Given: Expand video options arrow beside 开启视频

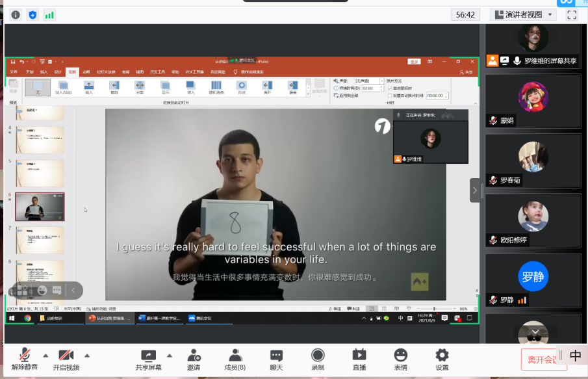Looking at the screenshot, I should (87, 355).
